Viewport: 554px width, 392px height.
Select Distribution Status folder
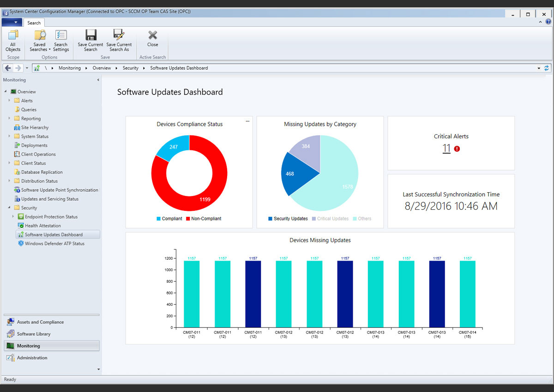(x=39, y=181)
